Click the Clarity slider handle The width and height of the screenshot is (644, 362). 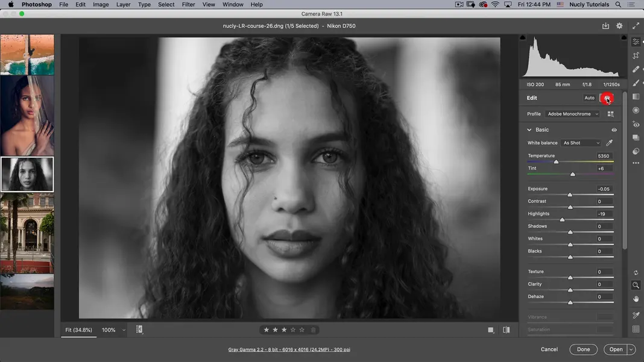[x=570, y=290]
